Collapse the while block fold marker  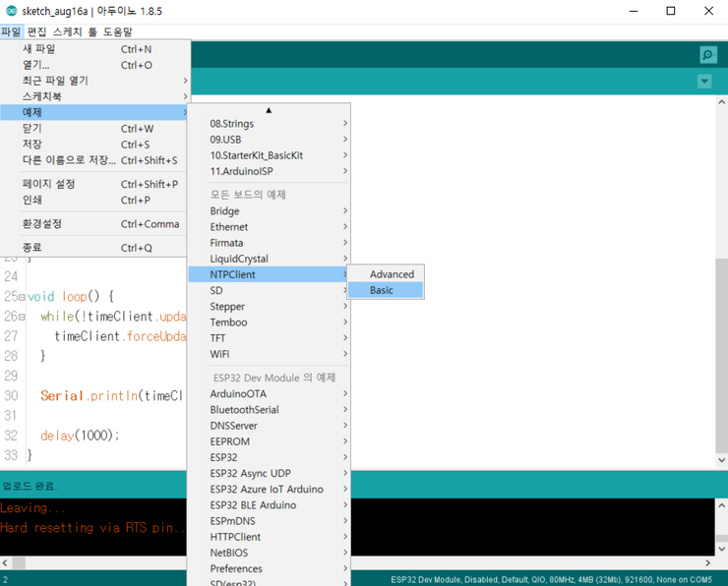22,317
